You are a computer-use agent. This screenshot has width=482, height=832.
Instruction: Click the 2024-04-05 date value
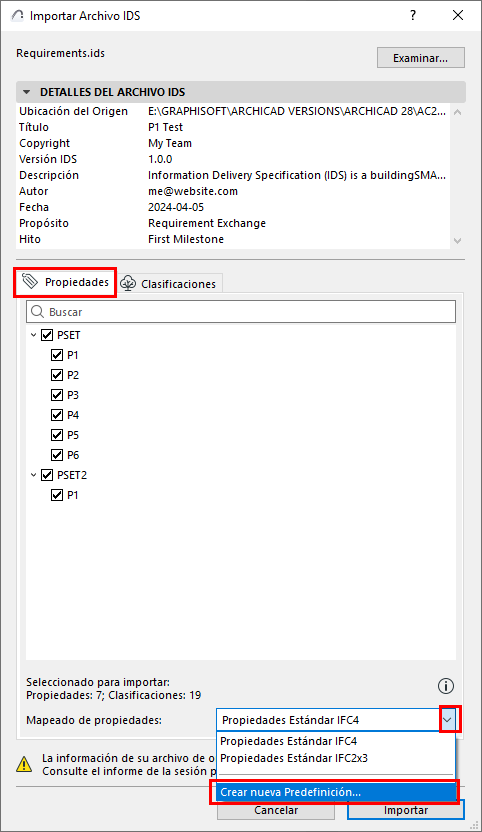[176, 207]
